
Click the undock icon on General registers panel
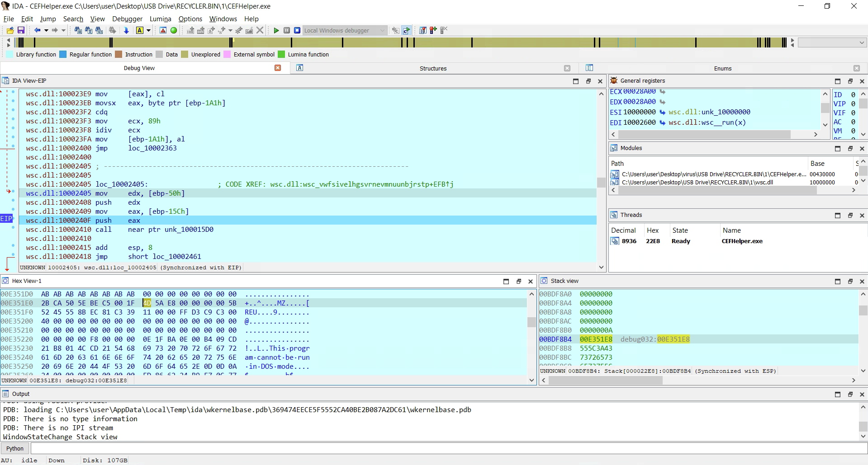[850, 81]
